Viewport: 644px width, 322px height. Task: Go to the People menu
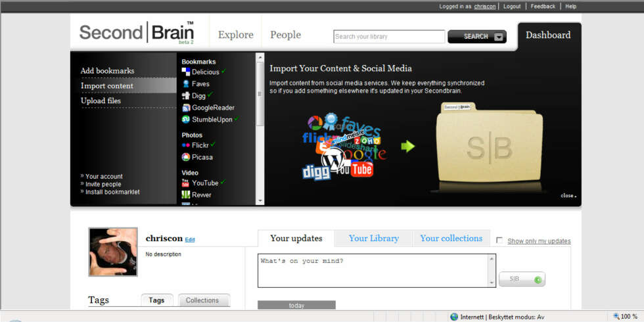pyautogui.click(x=285, y=35)
